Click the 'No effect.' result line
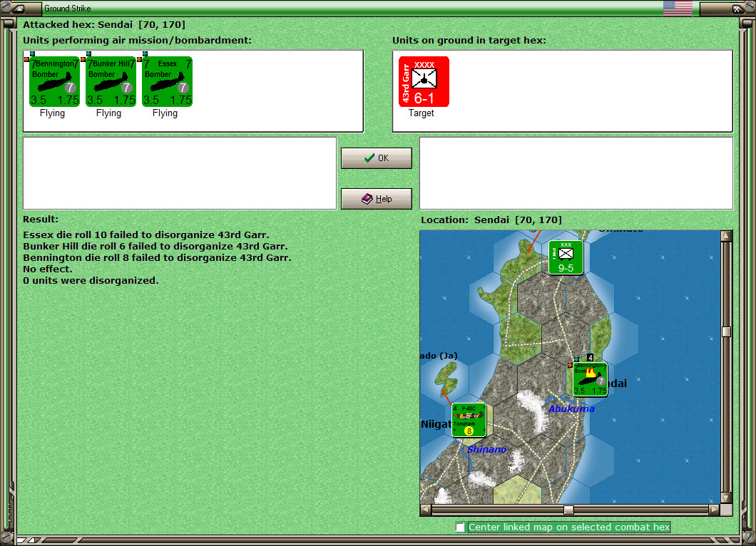756x546 pixels. [48, 269]
